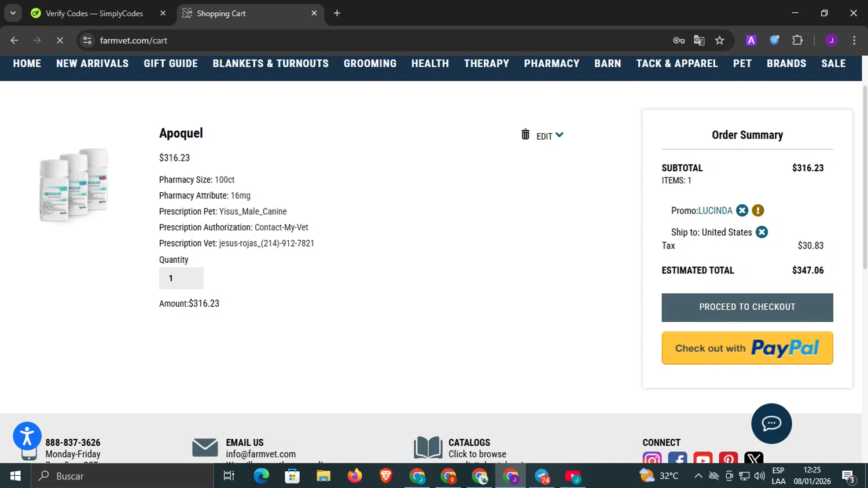Delete Apoquel with the trash icon
868x488 pixels.
point(525,134)
